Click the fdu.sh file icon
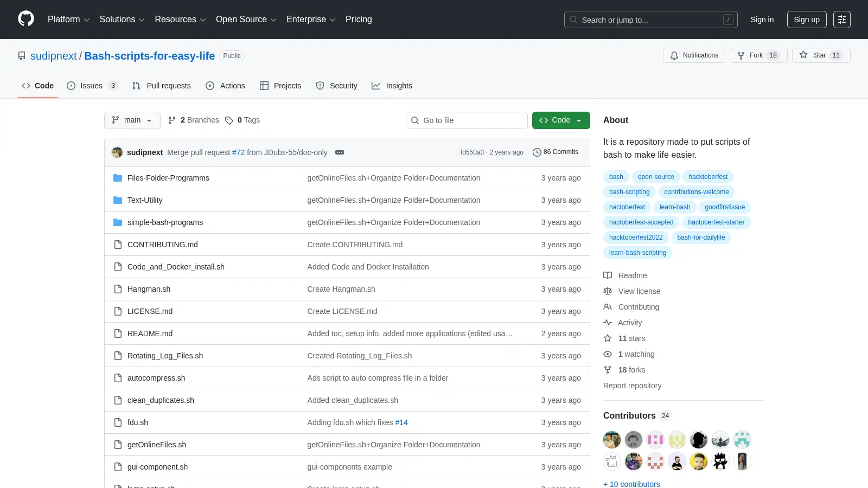 118,422
